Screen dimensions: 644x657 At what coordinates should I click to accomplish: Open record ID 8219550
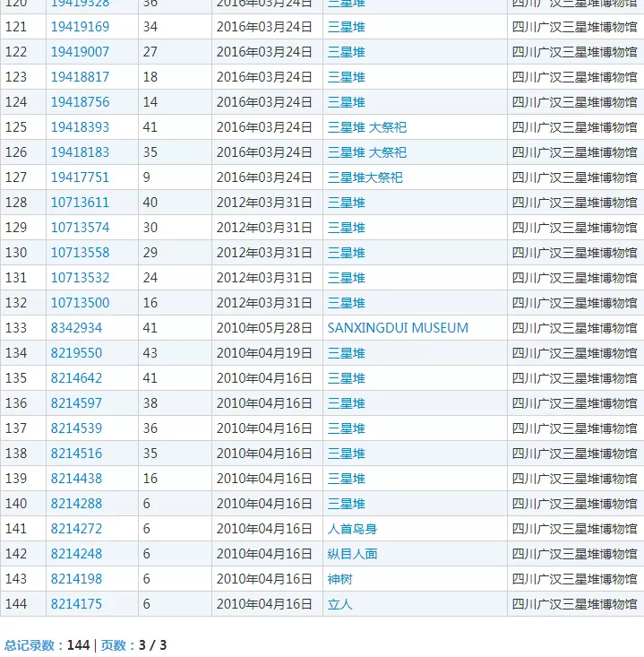(76, 353)
